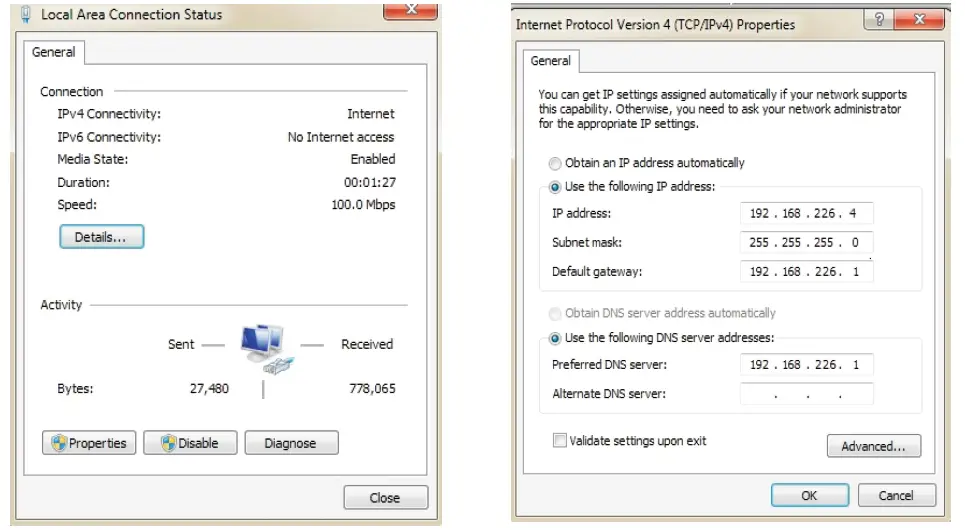Screen dimensions: 965x530
Task: Open the General tab in Connection Status
Action: tap(54, 52)
